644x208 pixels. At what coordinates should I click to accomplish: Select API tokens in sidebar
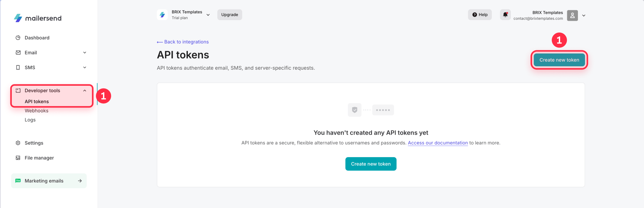[37, 101]
